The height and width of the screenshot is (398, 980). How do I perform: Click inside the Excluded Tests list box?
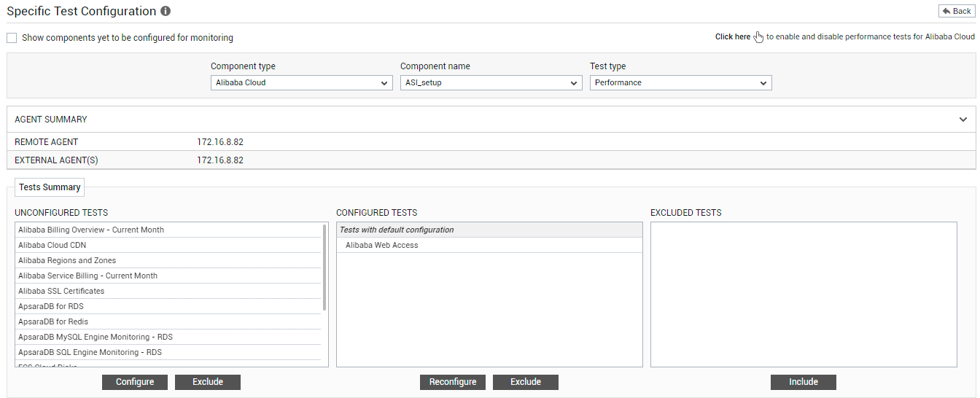804,294
